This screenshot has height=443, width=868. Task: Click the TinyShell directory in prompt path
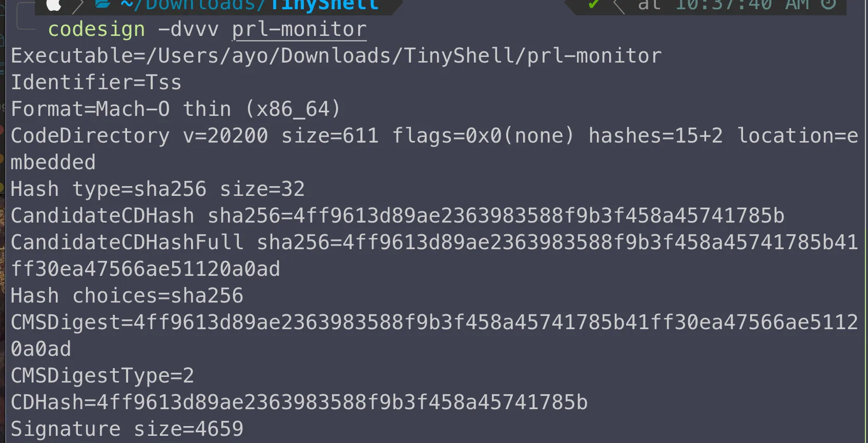324,5
